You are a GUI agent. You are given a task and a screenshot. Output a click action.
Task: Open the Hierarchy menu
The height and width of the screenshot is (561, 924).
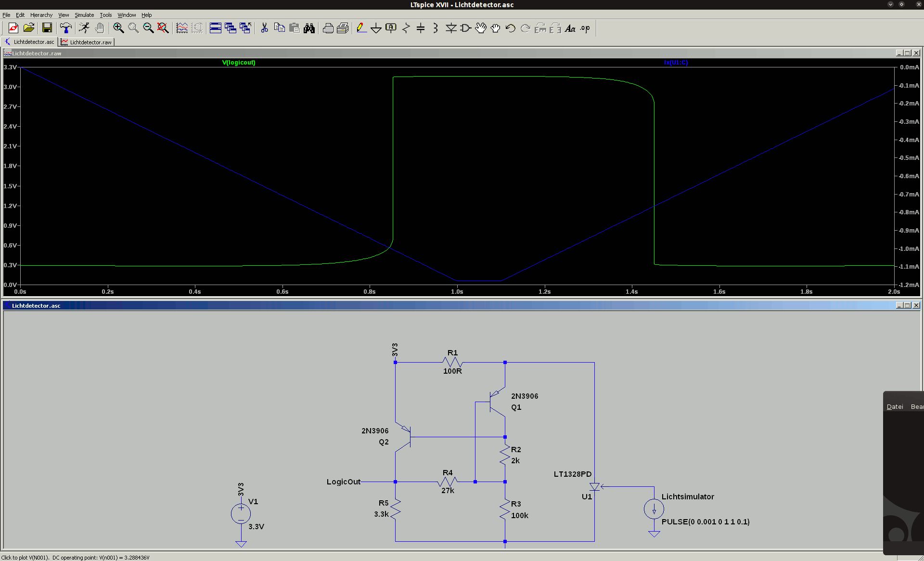click(x=41, y=15)
